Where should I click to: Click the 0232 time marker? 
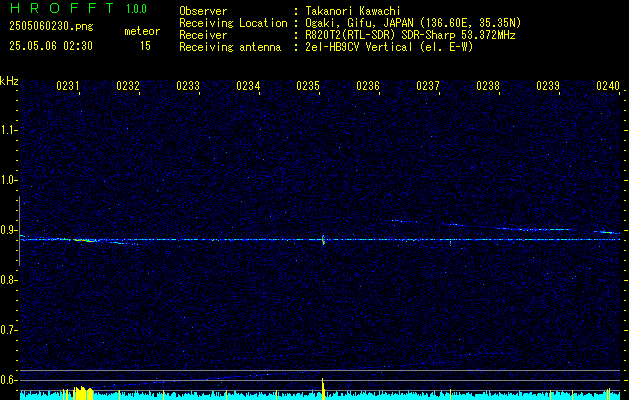coord(128,86)
